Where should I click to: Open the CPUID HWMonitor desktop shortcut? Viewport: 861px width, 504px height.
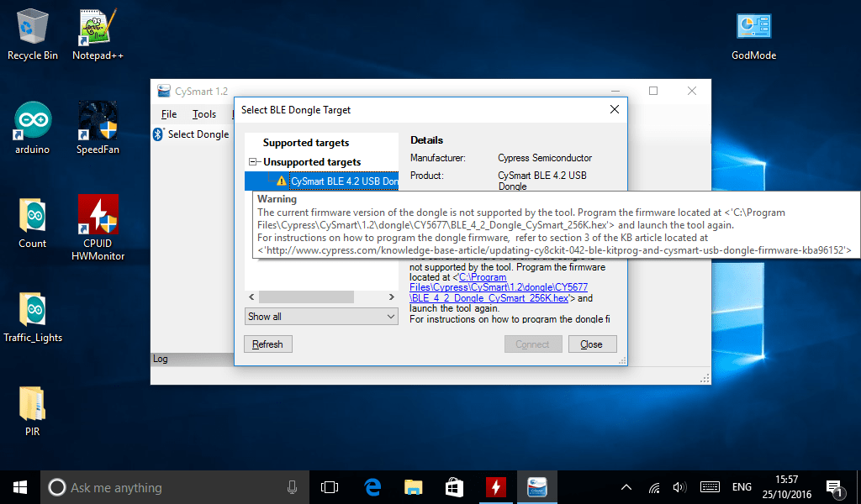pos(98,227)
